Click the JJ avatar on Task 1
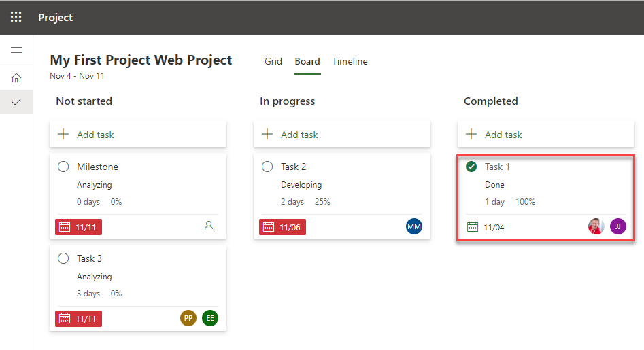The image size is (644, 350). click(x=618, y=226)
